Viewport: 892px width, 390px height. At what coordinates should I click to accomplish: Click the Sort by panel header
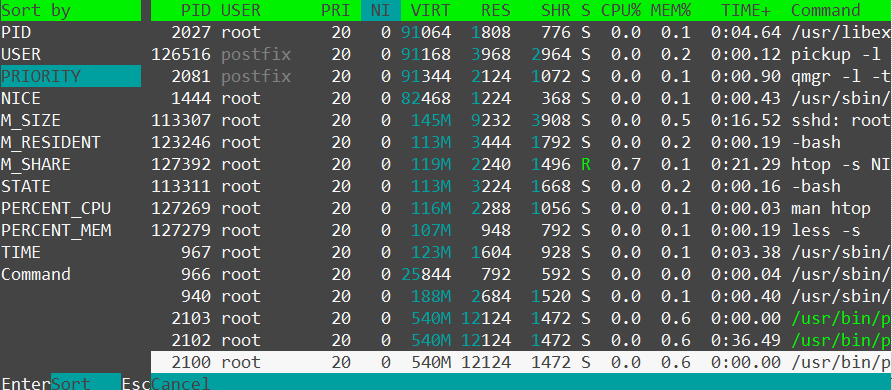point(71,10)
